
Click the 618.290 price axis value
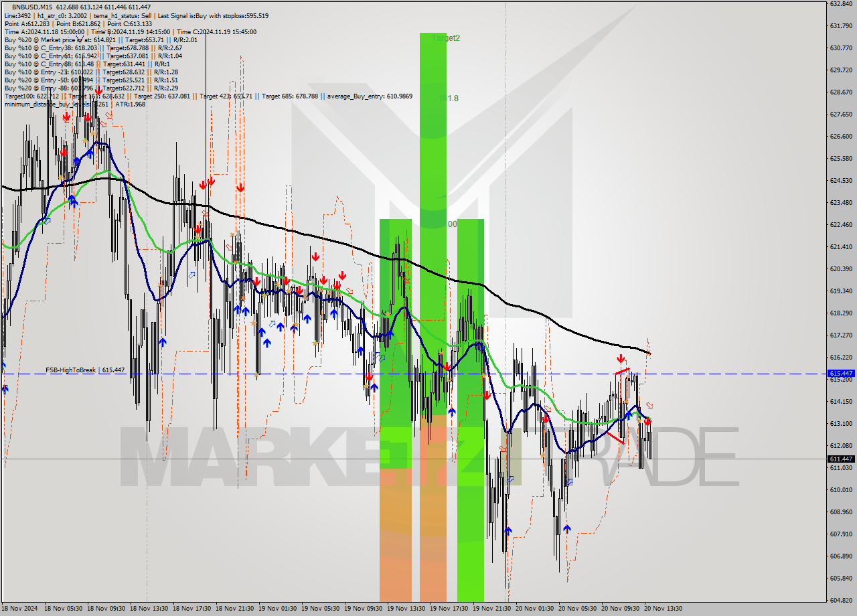coord(840,313)
